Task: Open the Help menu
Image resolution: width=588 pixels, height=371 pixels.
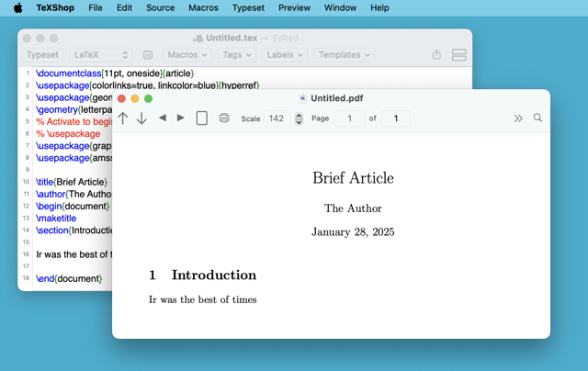Action: click(379, 7)
